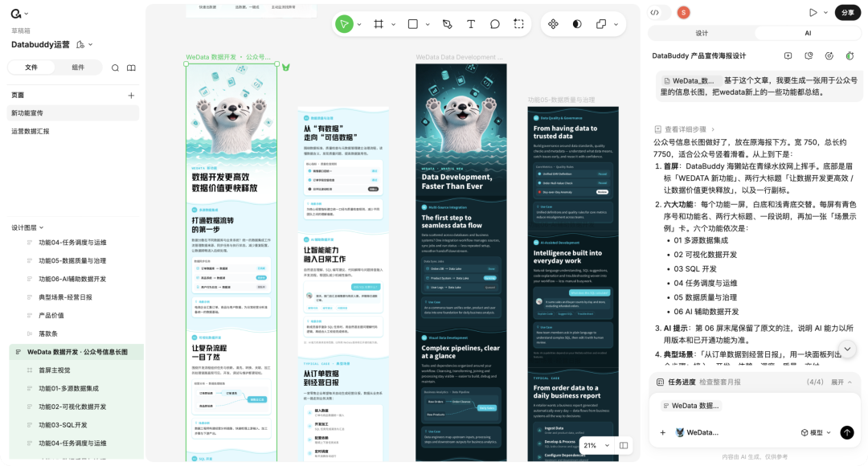Select the 新功能宣传 page
The width and height of the screenshot is (868, 466).
click(x=73, y=113)
